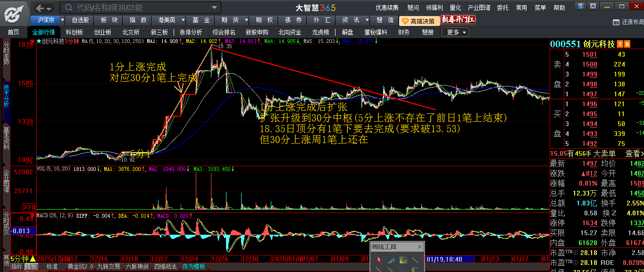
Task: Click the 01/19,10:40 timeline marker
Action: 450,259
